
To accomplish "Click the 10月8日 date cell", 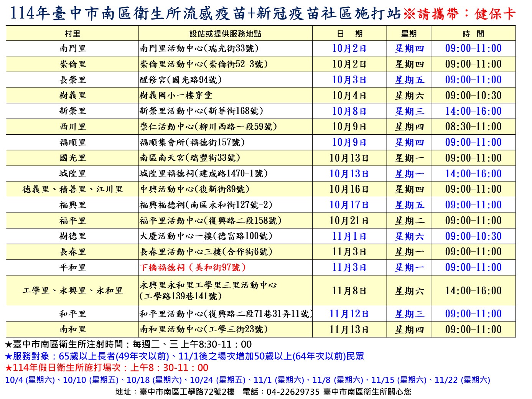I will (x=349, y=111).
